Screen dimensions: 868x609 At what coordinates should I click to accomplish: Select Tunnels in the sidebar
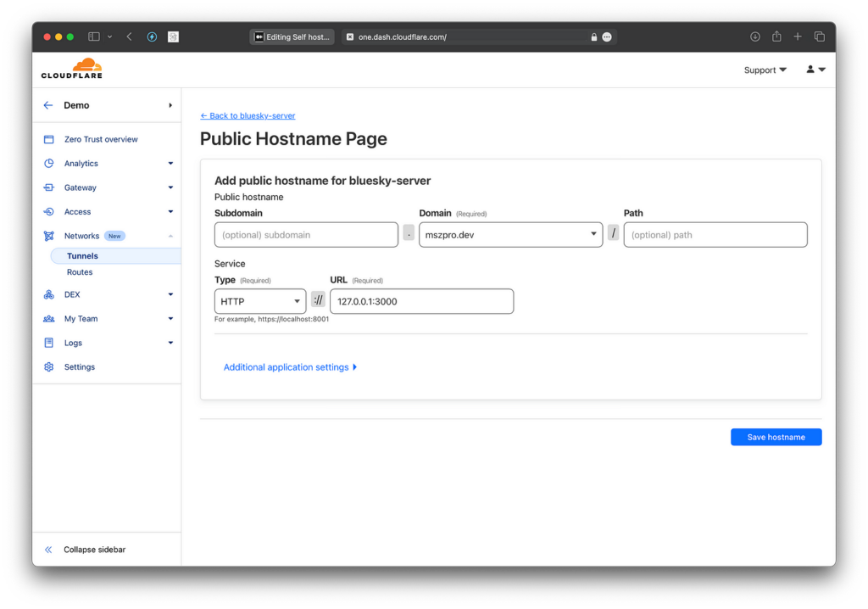point(82,256)
